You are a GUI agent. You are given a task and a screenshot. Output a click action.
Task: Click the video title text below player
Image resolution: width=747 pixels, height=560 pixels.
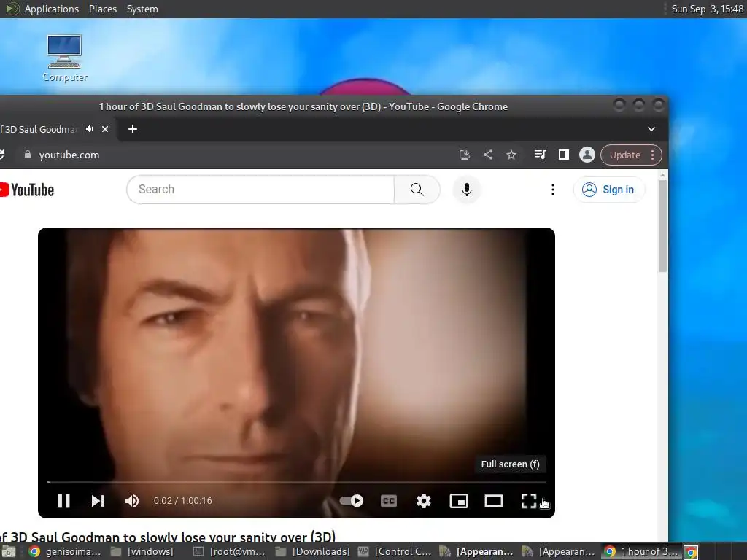[168, 536]
